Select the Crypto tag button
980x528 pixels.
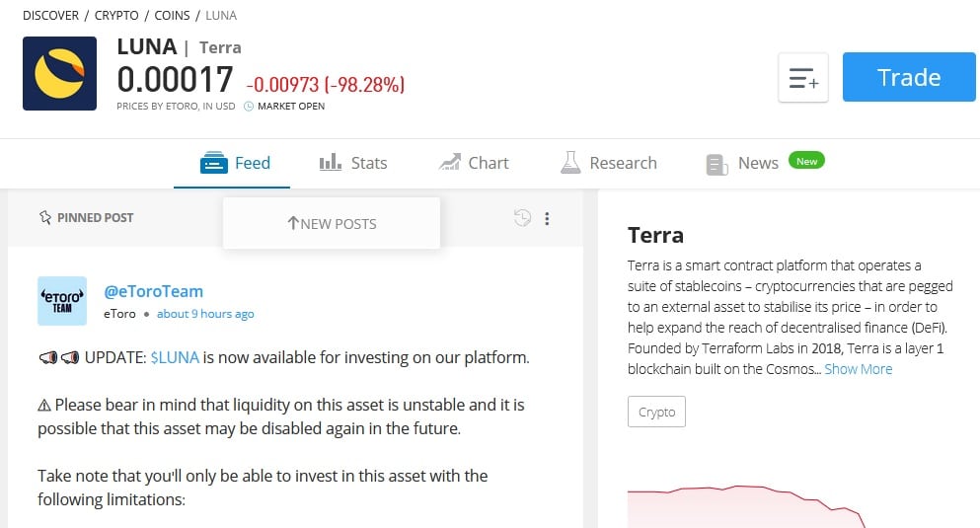(656, 412)
